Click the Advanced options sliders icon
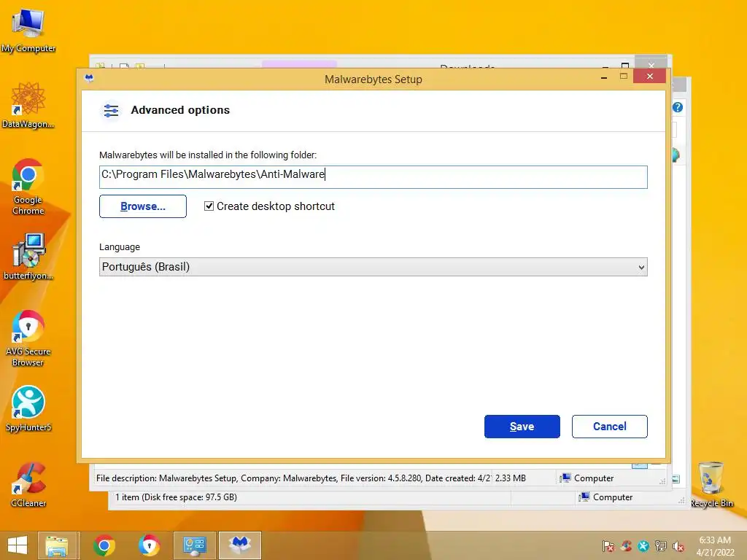Image resolution: width=747 pixels, height=560 pixels. point(111,111)
